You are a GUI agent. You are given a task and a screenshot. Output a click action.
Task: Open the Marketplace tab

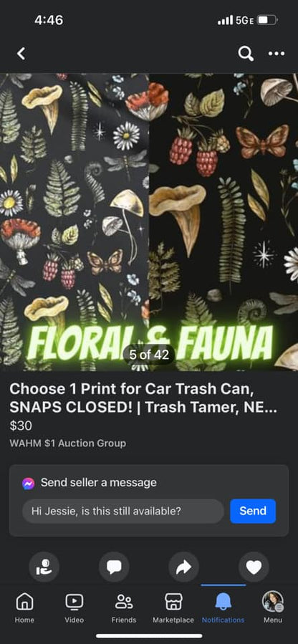(173, 608)
